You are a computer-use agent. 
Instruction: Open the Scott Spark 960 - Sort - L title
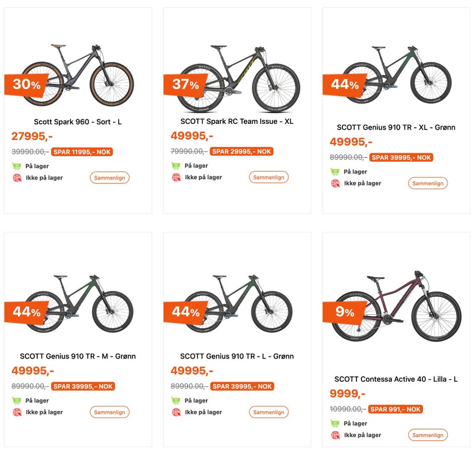[x=78, y=122]
